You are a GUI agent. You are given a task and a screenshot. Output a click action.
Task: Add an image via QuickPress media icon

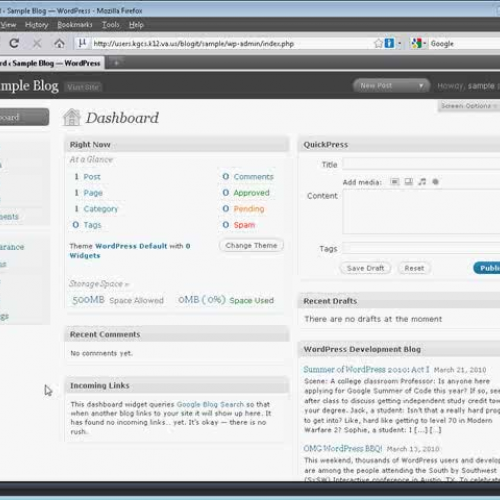coord(395,182)
